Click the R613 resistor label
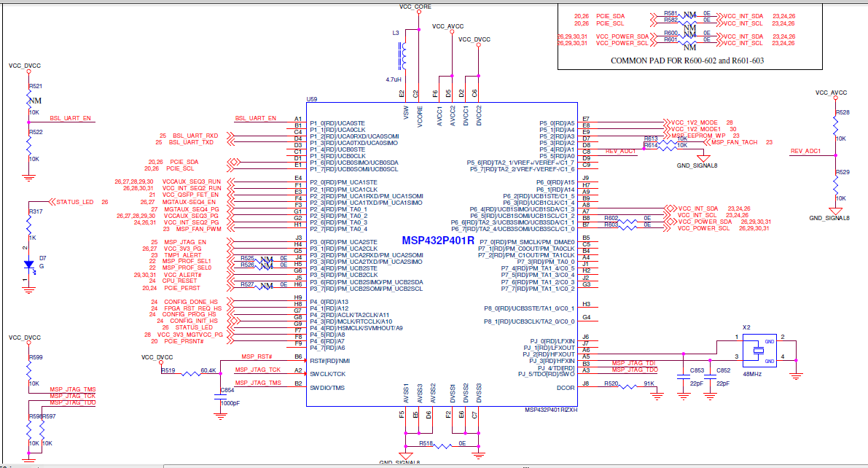868x468 pixels. point(651,139)
